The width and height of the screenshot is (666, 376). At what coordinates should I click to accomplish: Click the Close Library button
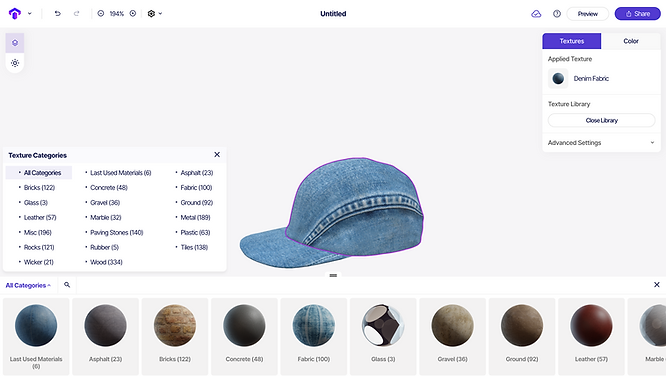pyautogui.click(x=601, y=120)
